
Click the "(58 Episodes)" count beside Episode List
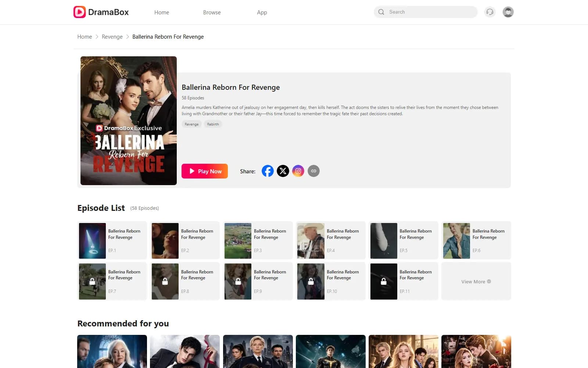click(145, 208)
